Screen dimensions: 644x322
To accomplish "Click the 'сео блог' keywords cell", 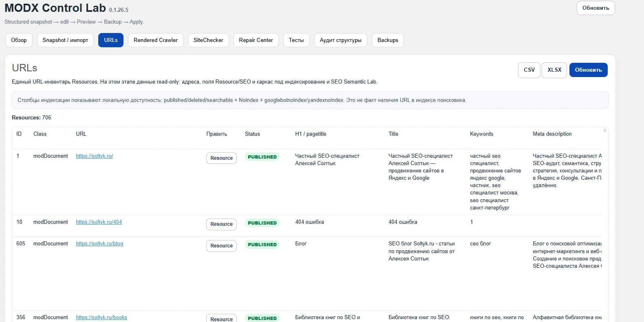I will point(480,243).
